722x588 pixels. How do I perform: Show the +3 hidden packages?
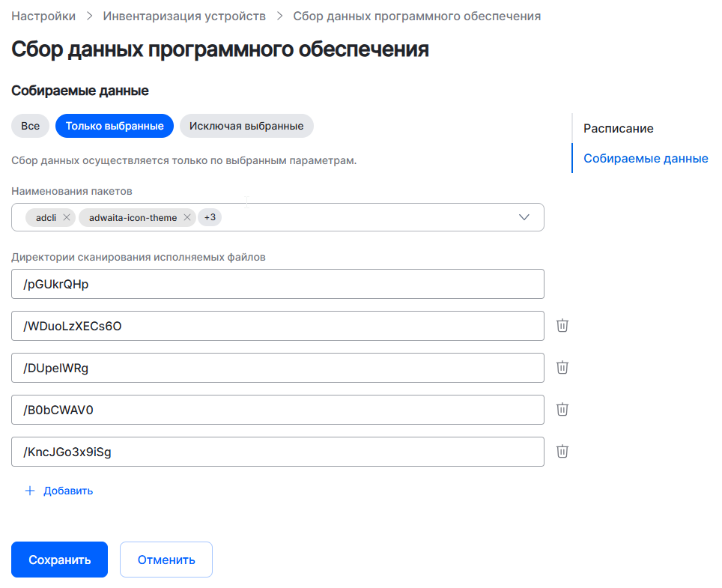(210, 218)
